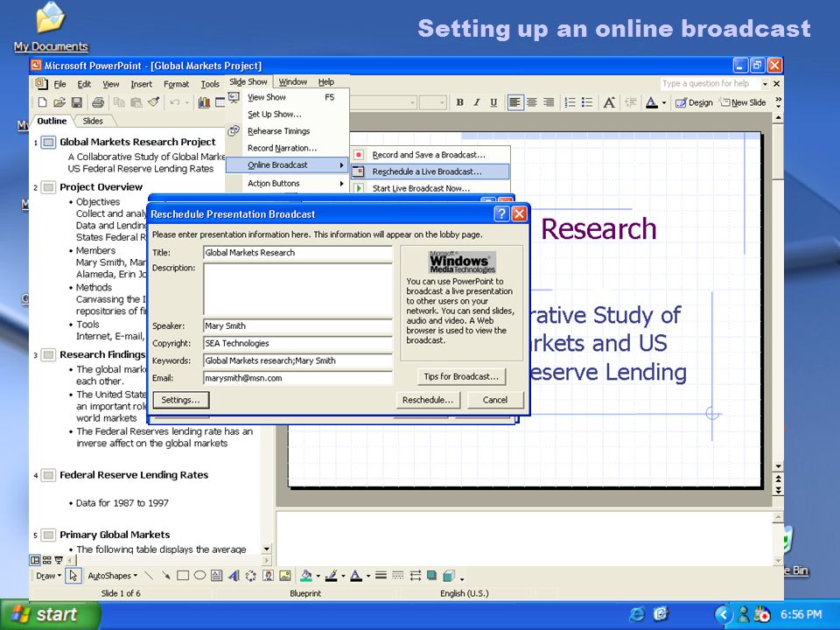The image size is (840, 630).
Task: Open the Draw menu dropdown
Action: pos(49,576)
